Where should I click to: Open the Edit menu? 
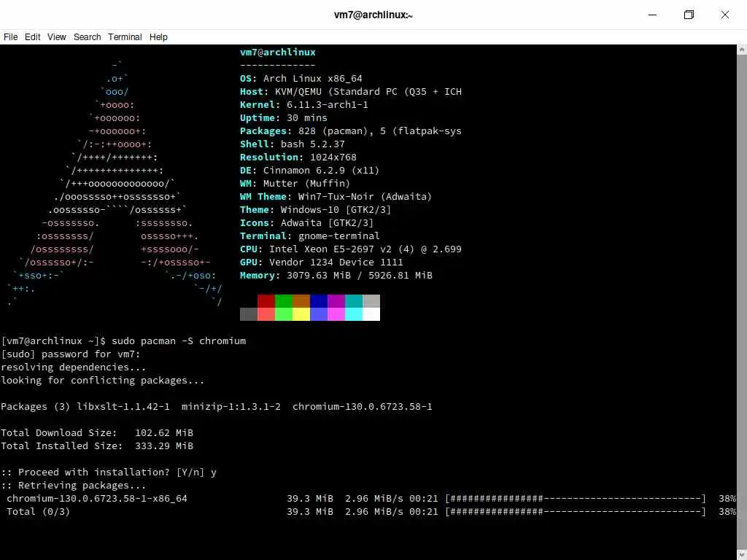(x=32, y=37)
